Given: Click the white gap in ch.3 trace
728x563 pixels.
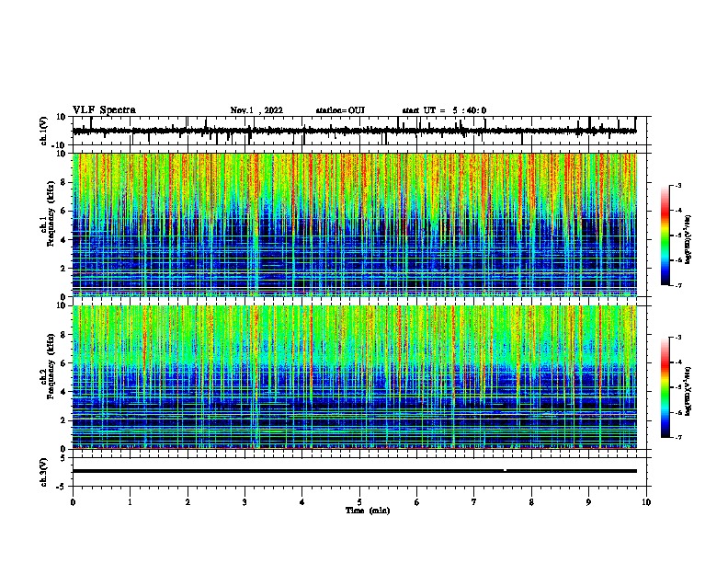Looking at the screenshot, I should point(505,470).
